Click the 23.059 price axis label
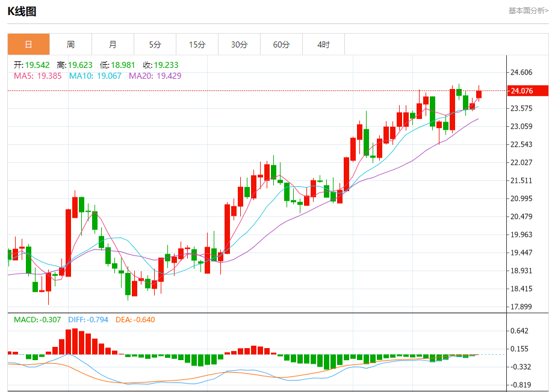549x392 pixels. tap(521, 127)
